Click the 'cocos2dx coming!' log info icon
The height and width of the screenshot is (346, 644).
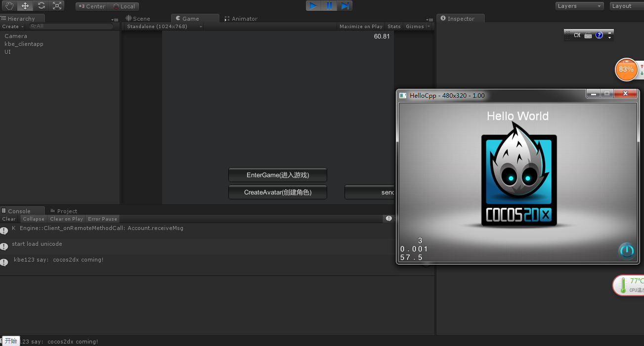click(x=4, y=262)
